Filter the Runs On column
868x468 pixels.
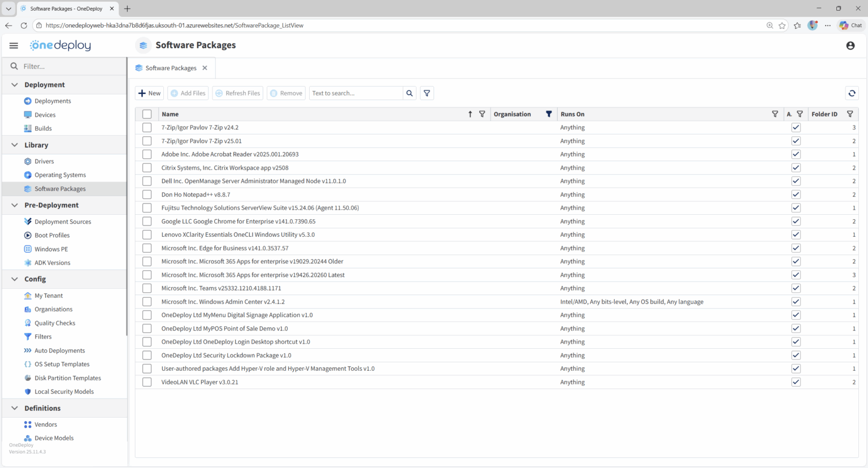point(775,114)
